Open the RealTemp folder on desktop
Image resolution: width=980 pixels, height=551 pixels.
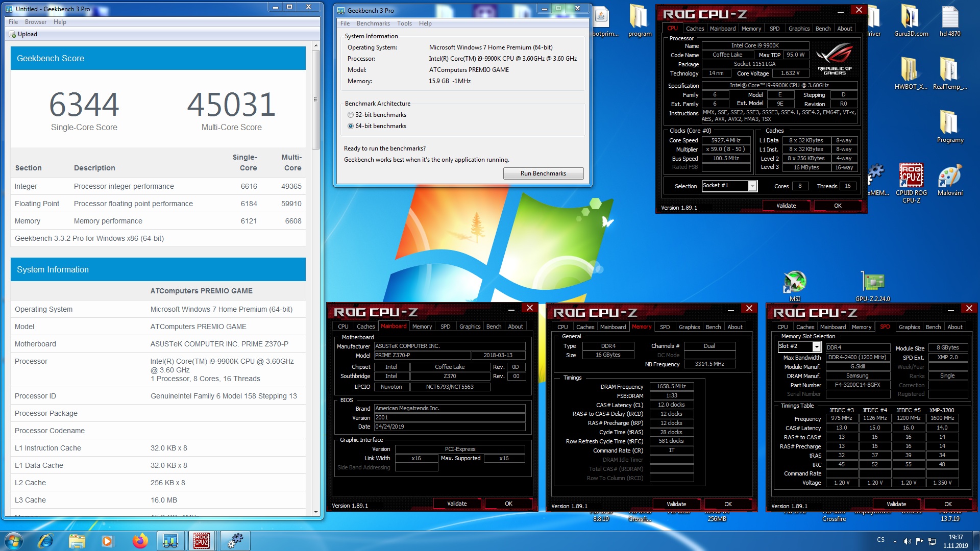click(950, 73)
